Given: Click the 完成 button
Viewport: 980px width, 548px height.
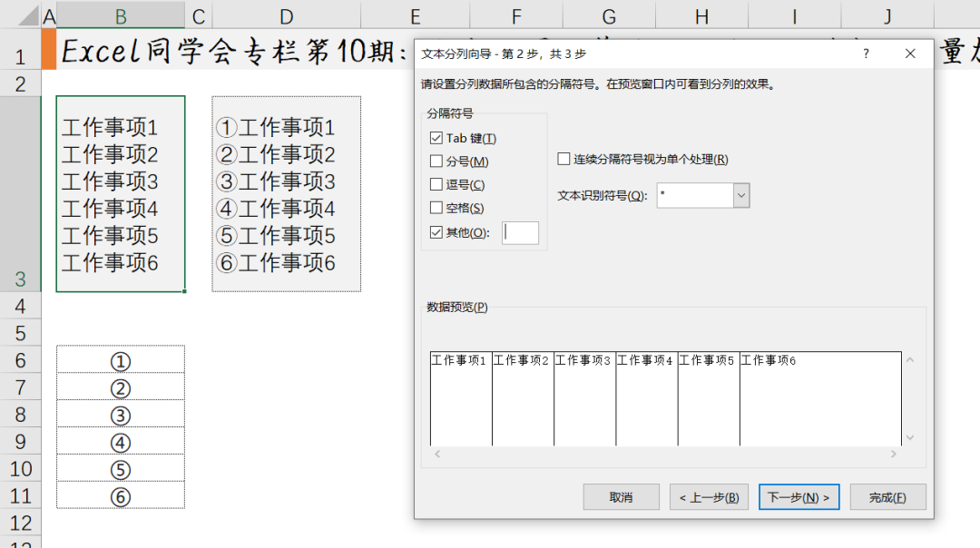Looking at the screenshot, I should click(887, 497).
